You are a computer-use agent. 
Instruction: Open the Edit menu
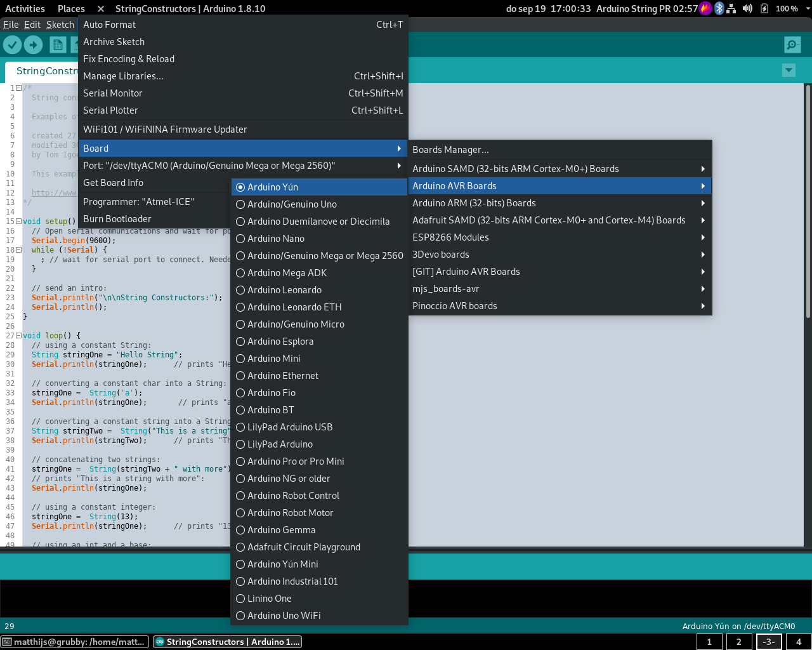pyautogui.click(x=32, y=25)
